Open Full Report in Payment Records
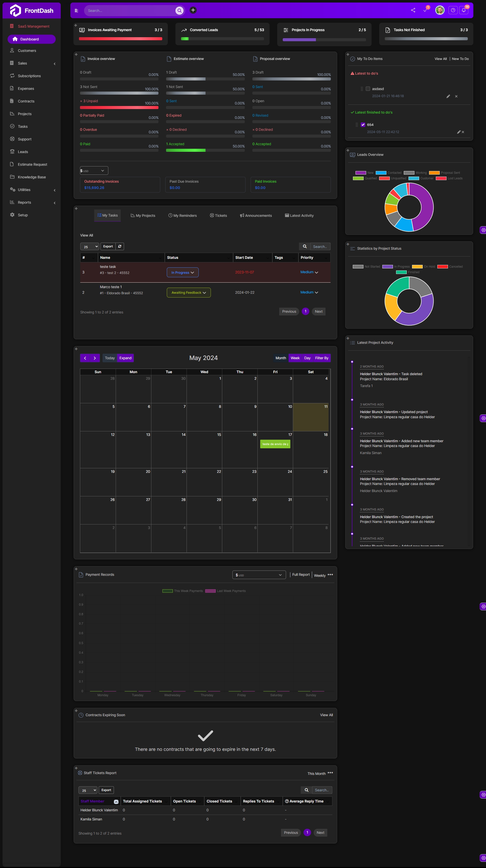This screenshot has height=868, width=486. tap(300, 575)
